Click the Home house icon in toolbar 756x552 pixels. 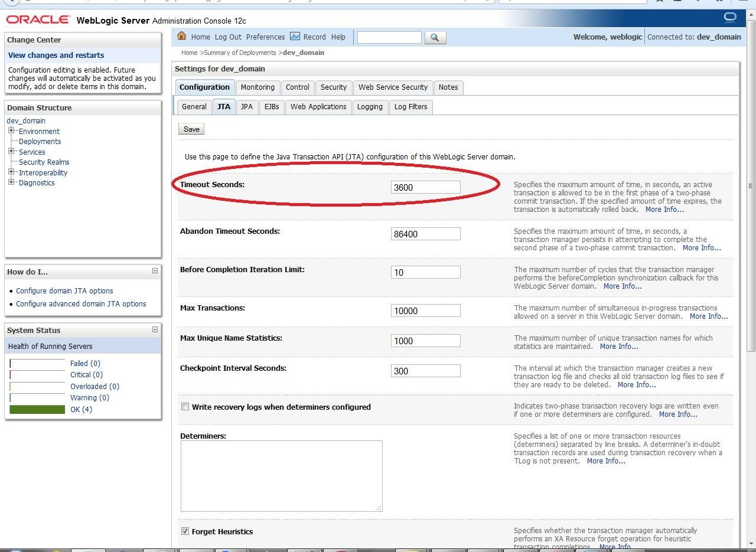pos(182,36)
